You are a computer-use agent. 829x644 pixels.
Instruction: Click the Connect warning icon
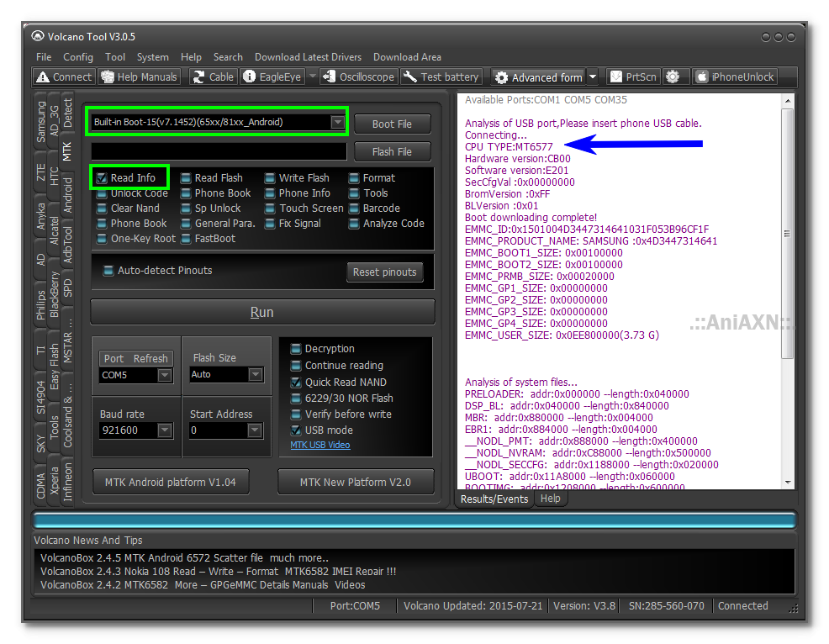coord(42,77)
